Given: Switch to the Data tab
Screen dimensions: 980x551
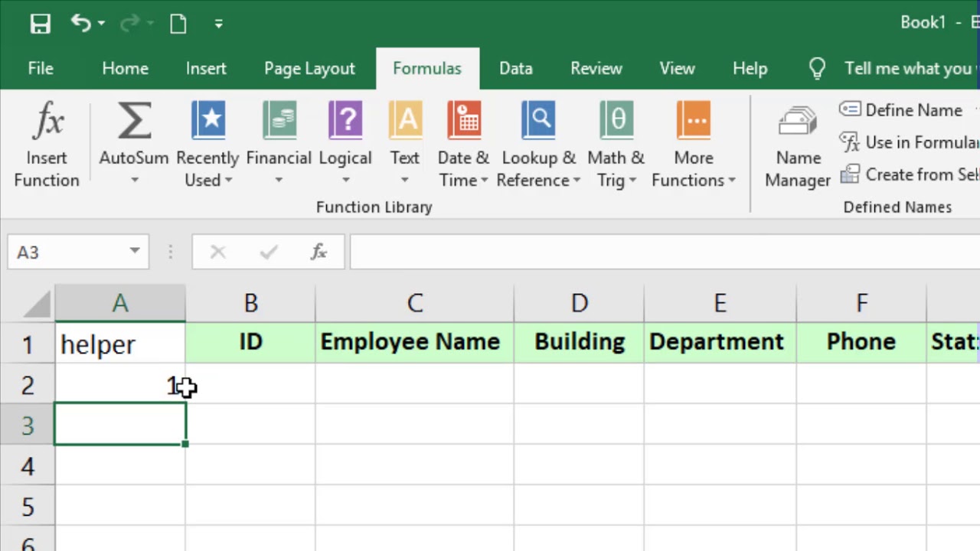Looking at the screenshot, I should click(x=515, y=68).
